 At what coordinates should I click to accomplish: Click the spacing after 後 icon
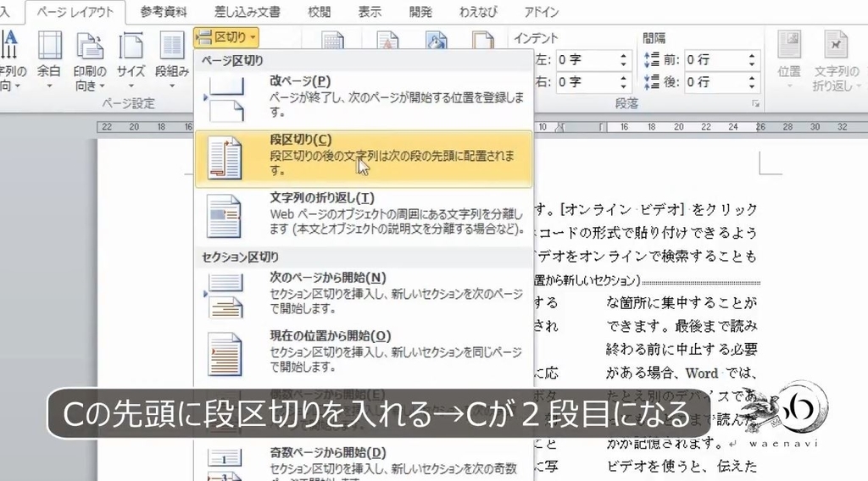click(x=652, y=82)
